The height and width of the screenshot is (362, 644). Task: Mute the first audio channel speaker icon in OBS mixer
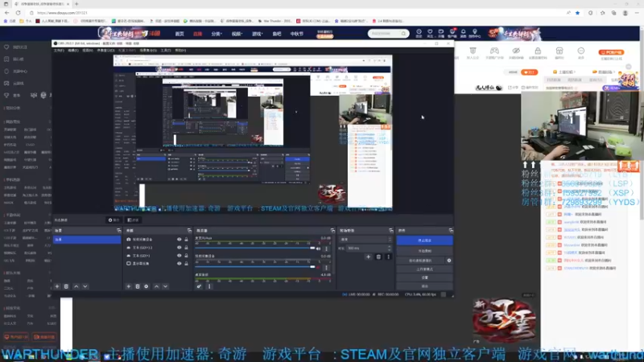pos(318,249)
